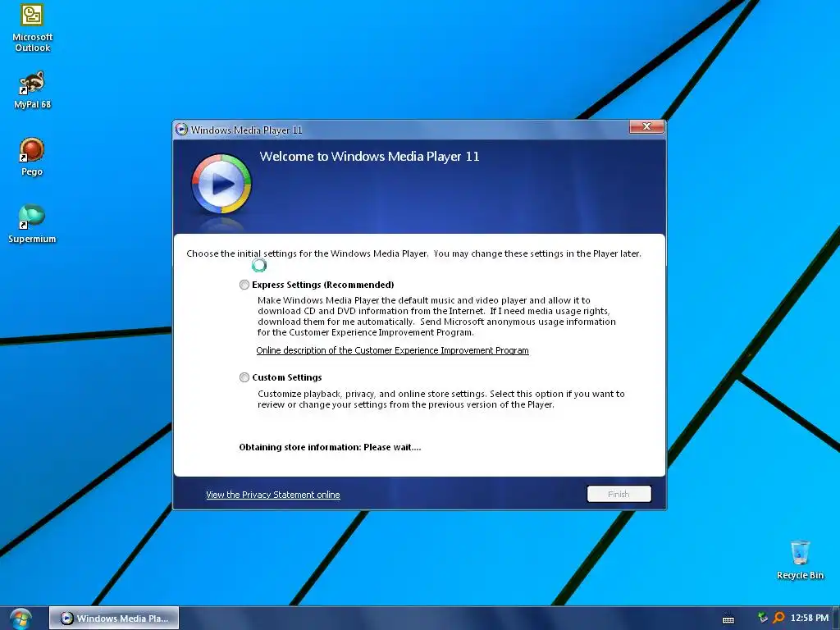Click the Safely Remove Hardware tray icon

tap(762, 618)
